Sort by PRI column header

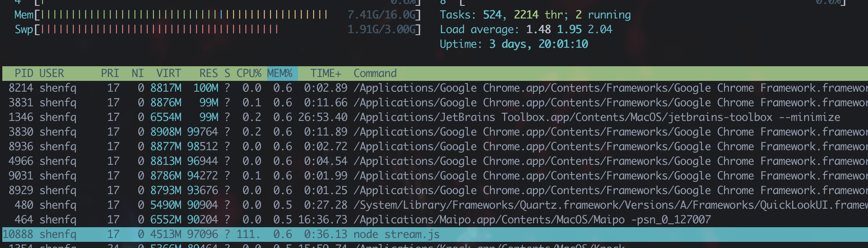(110, 73)
